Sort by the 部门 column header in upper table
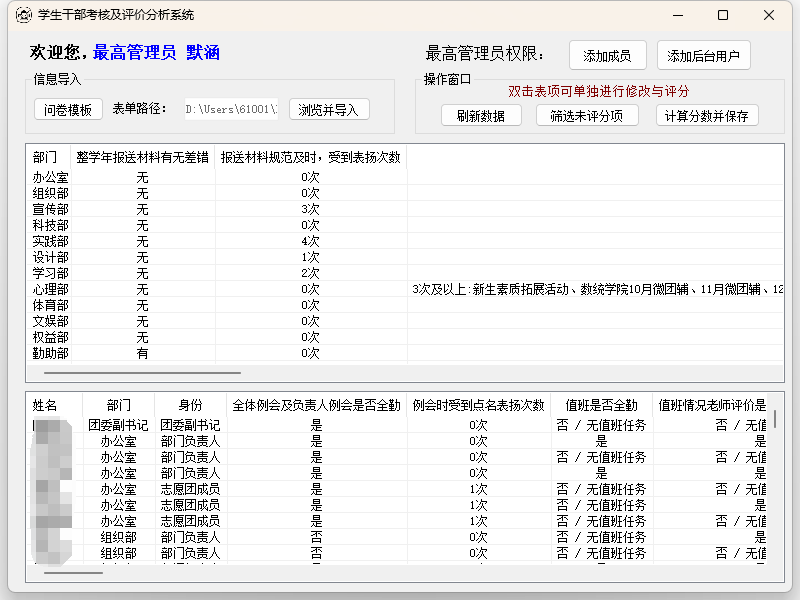800x600 pixels. pos(45,157)
